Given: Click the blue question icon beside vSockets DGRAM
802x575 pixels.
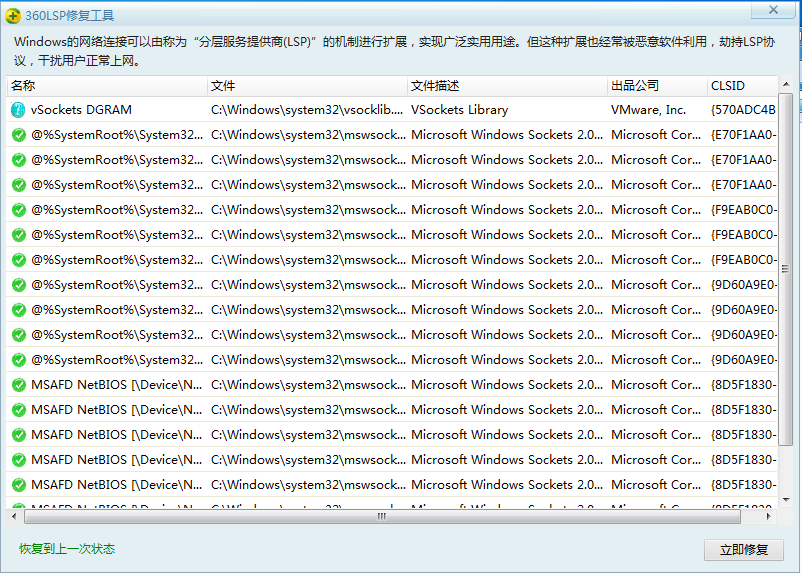Looking at the screenshot, I should coord(18,109).
